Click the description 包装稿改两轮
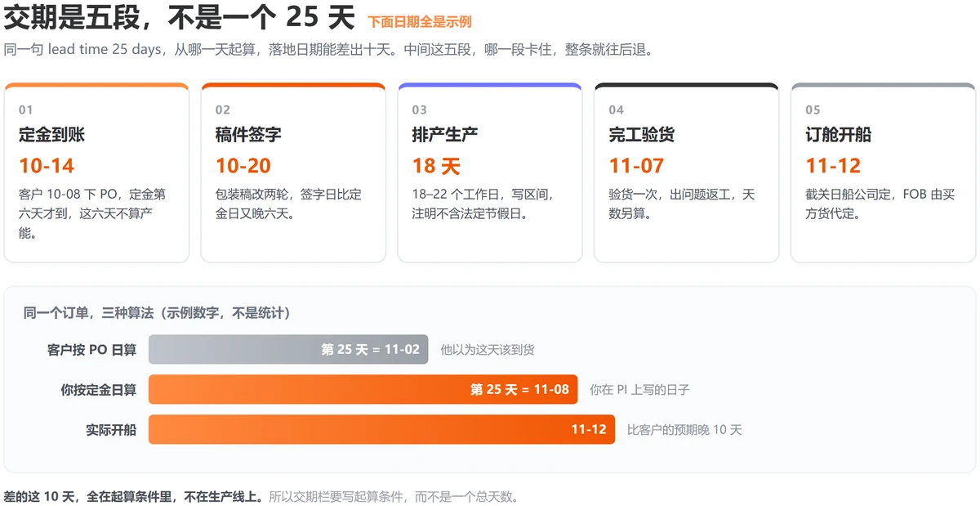This screenshot has height=506, width=980. [289, 204]
